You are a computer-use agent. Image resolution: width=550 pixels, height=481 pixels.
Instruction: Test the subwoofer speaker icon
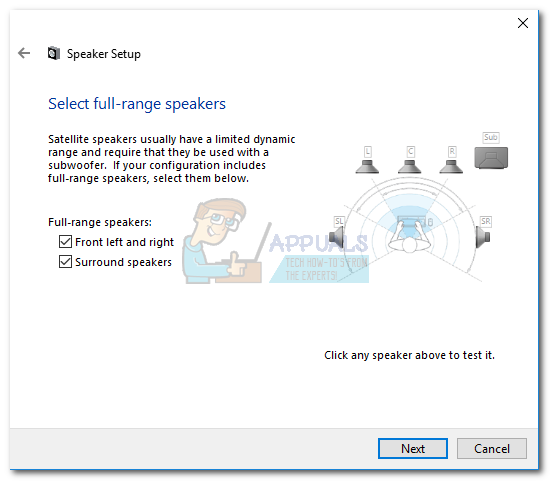click(491, 158)
